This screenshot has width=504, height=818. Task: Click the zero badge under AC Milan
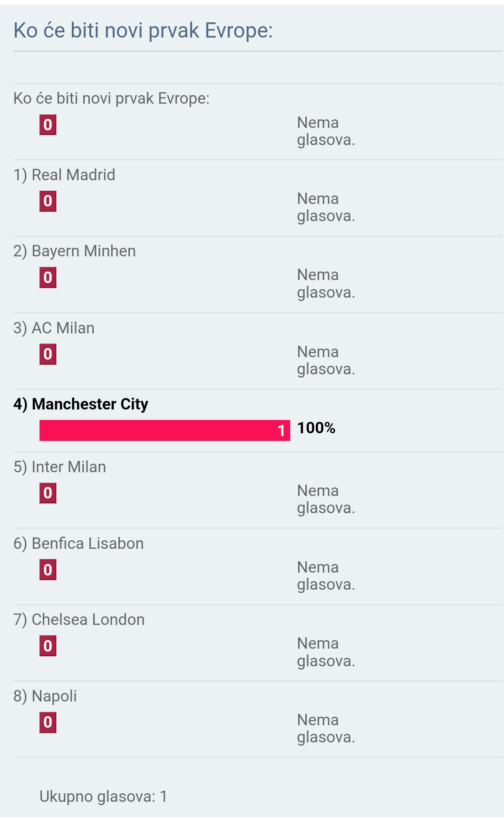(x=48, y=354)
